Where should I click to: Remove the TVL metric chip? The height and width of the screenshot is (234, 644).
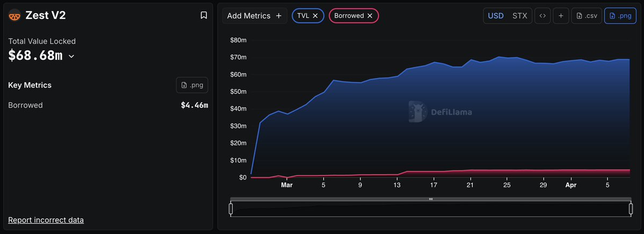[x=315, y=16]
